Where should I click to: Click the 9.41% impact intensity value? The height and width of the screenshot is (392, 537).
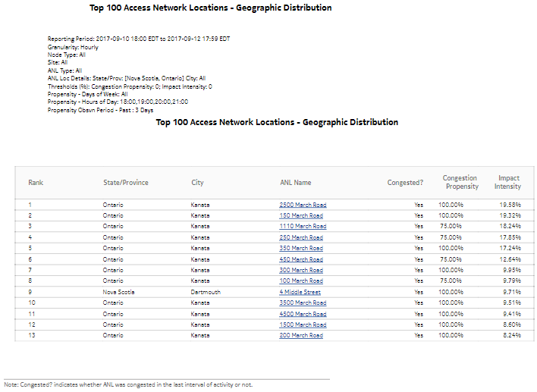[512, 314]
